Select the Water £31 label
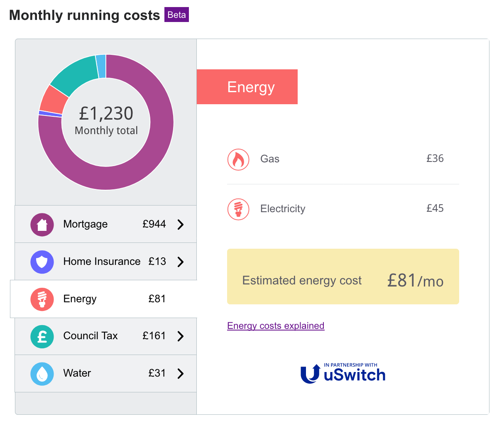 (x=157, y=373)
